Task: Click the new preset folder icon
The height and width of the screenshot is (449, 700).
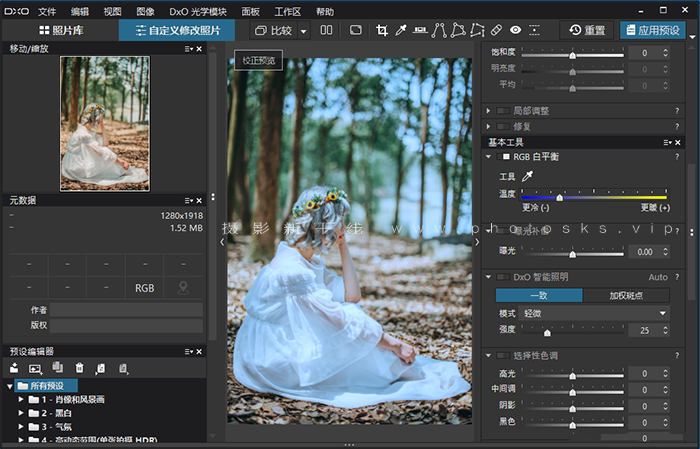Action: coord(14,368)
